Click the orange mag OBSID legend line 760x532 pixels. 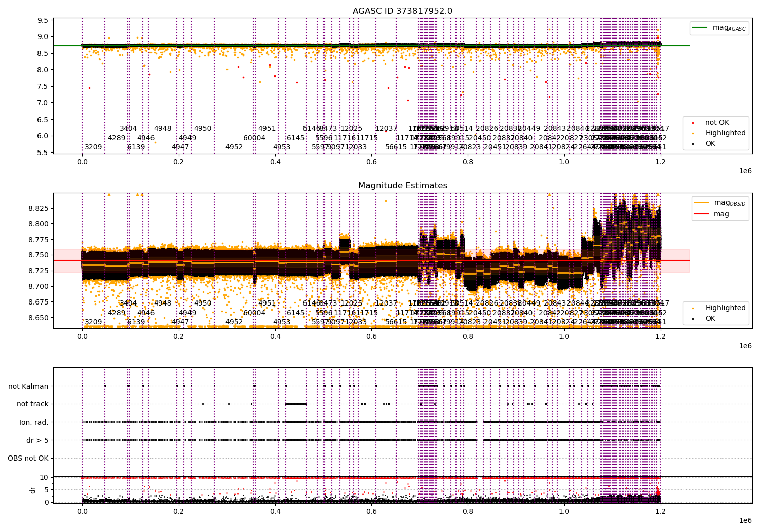click(x=702, y=203)
